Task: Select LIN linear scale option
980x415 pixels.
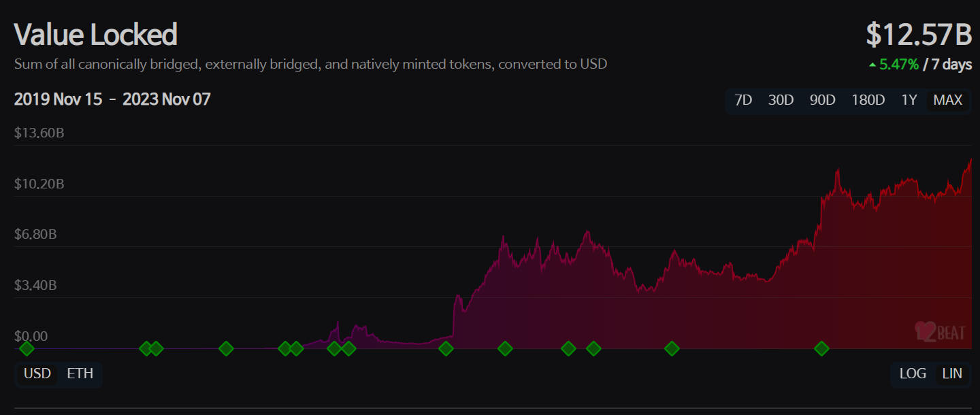Action: point(952,373)
